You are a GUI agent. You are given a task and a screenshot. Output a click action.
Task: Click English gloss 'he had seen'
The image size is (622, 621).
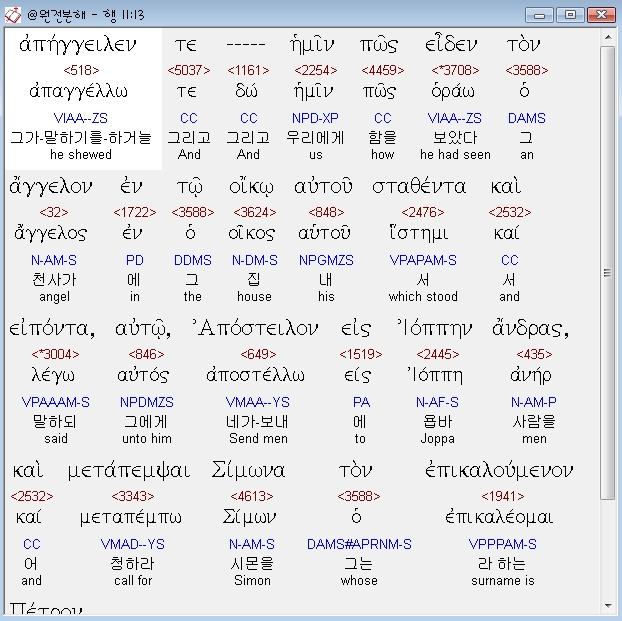(455, 154)
